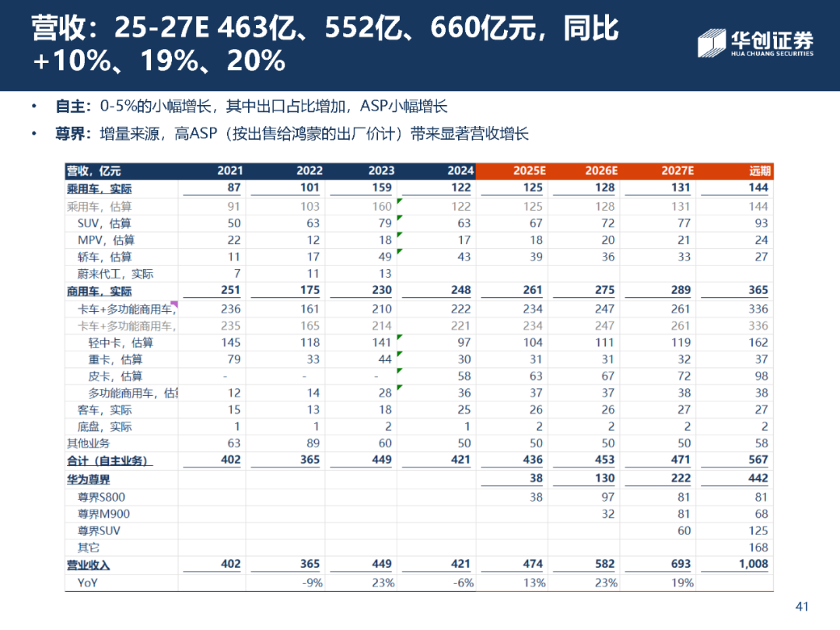Screen dimensions: 840x630
Task: Click the row label 华为尊界
Action: click(88, 479)
